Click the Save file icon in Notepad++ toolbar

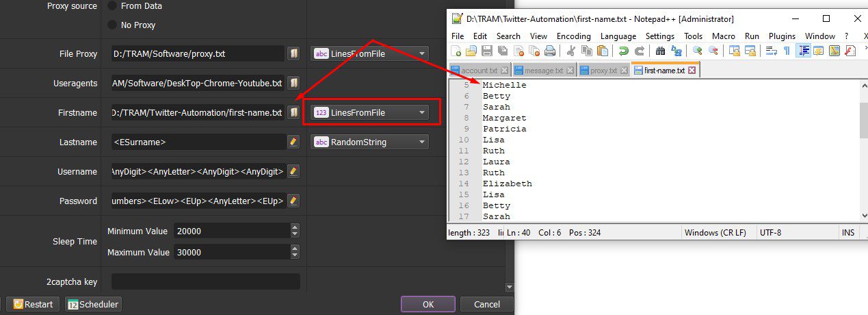(x=487, y=51)
